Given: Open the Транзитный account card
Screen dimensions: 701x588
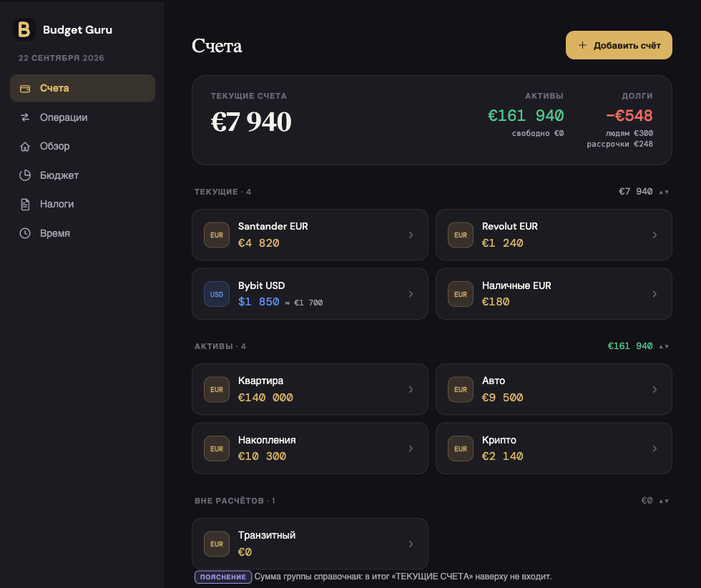Looking at the screenshot, I should (x=310, y=544).
